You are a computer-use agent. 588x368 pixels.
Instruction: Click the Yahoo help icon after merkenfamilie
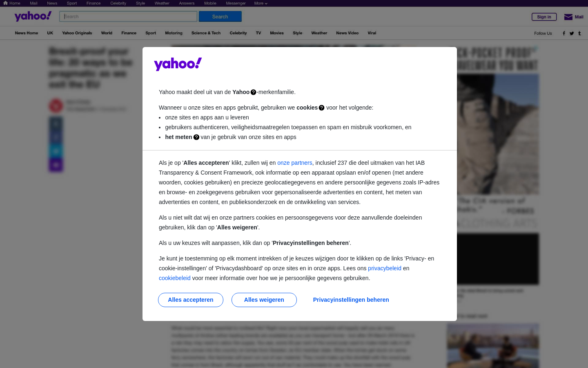[253, 92]
